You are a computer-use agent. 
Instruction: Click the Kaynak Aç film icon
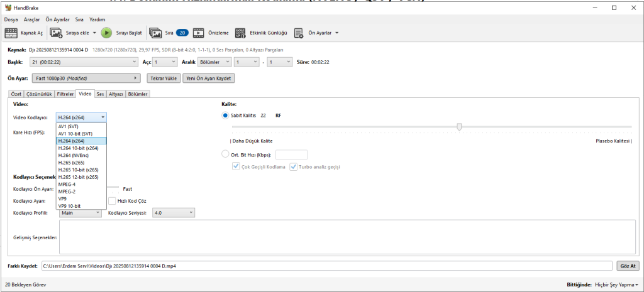click(x=11, y=33)
